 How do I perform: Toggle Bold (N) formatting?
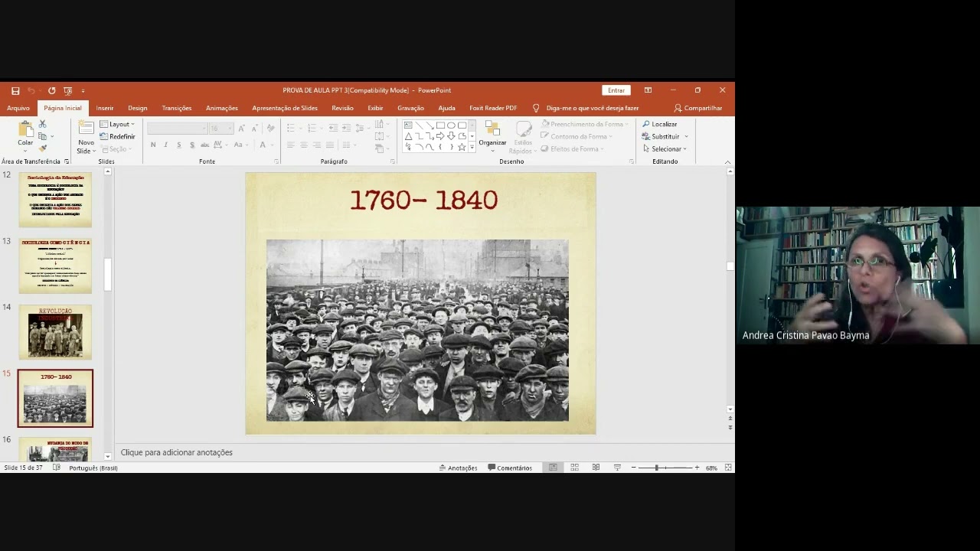[x=153, y=145]
